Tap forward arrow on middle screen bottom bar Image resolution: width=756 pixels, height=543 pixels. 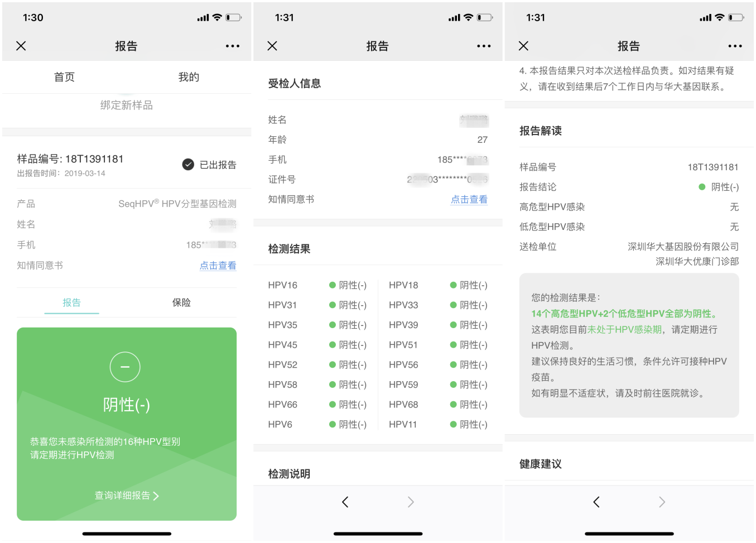pyautogui.click(x=411, y=502)
